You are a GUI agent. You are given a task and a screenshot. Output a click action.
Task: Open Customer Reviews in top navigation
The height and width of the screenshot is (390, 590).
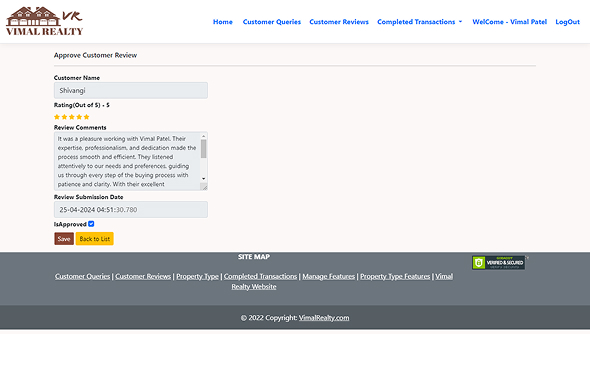point(339,22)
